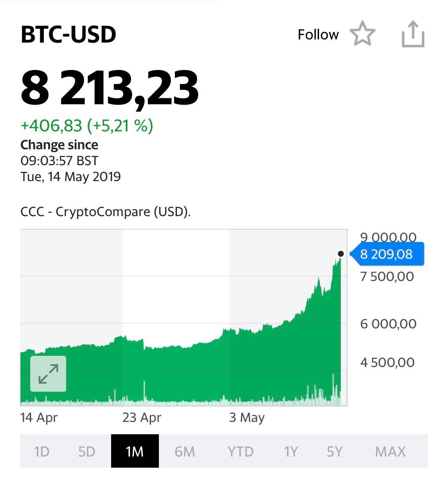Tap the BTC-USD ticker title
The width and height of the screenshot is (448, 486).
coord(68,34)
